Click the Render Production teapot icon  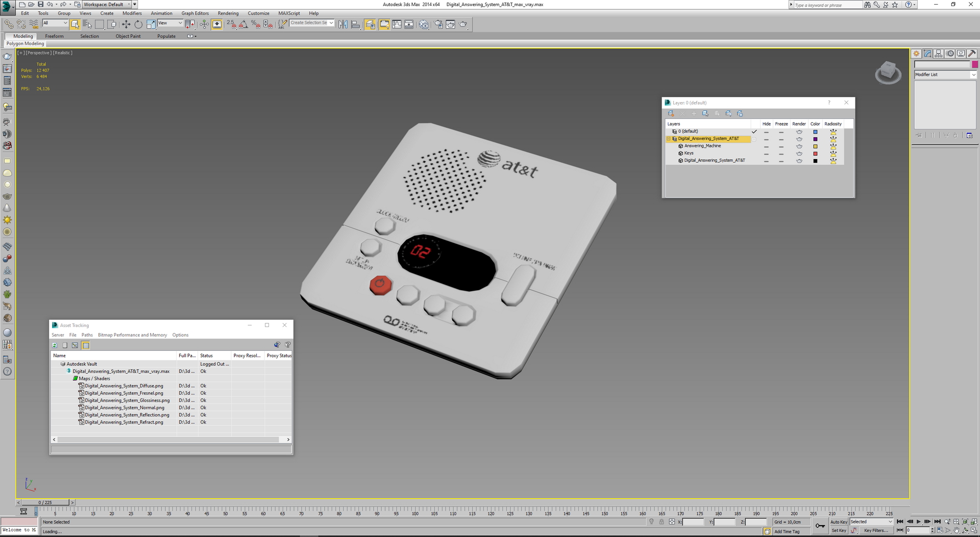pos(463,24)
